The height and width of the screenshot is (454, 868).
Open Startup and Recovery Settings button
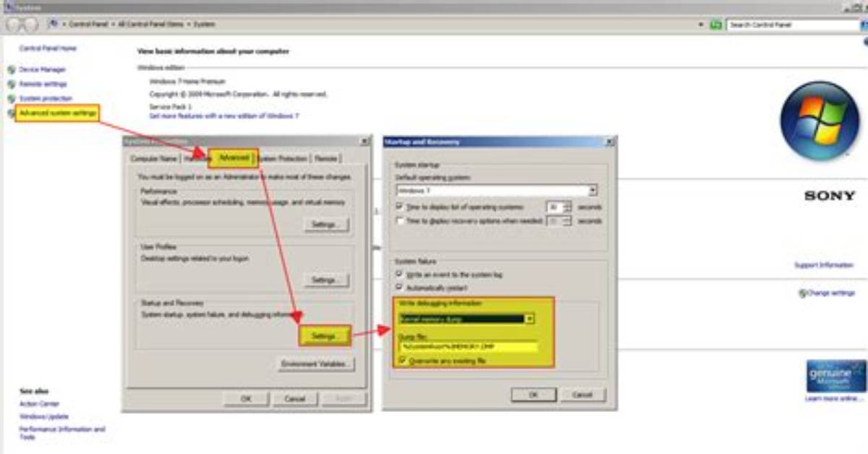(325, 336)
